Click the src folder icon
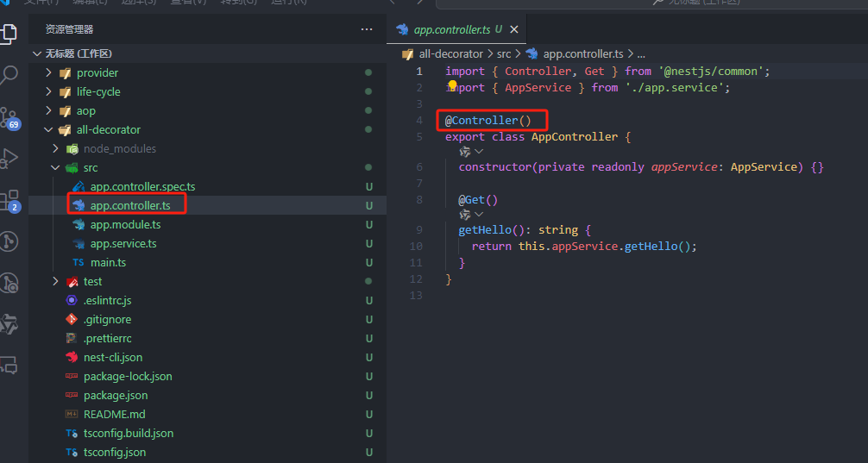868x463 pixels. coord(72,167)
